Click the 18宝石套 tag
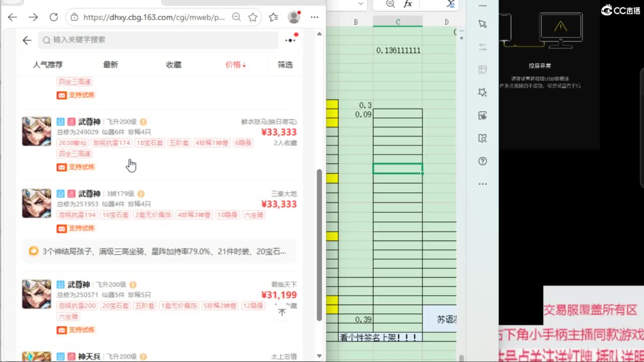644x362 pixels. [150, 143]
